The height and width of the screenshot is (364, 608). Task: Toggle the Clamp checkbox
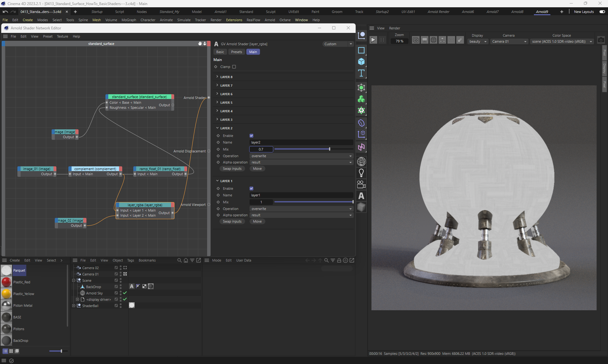pyautogui.click(x=234, y=67)
